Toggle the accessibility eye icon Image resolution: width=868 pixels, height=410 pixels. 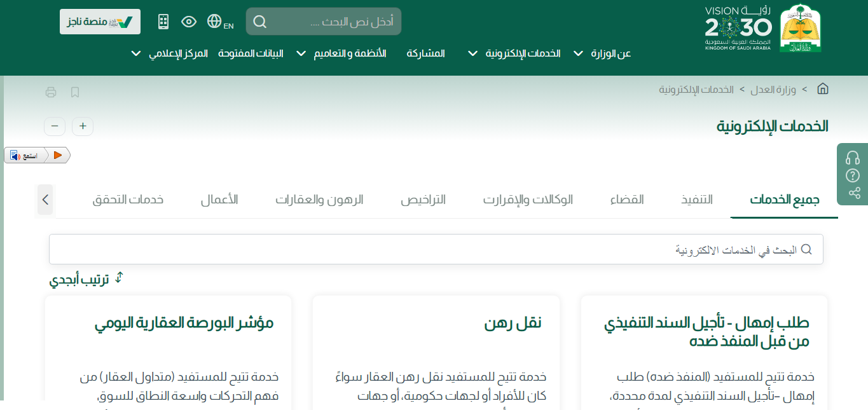tap(189, 22)
